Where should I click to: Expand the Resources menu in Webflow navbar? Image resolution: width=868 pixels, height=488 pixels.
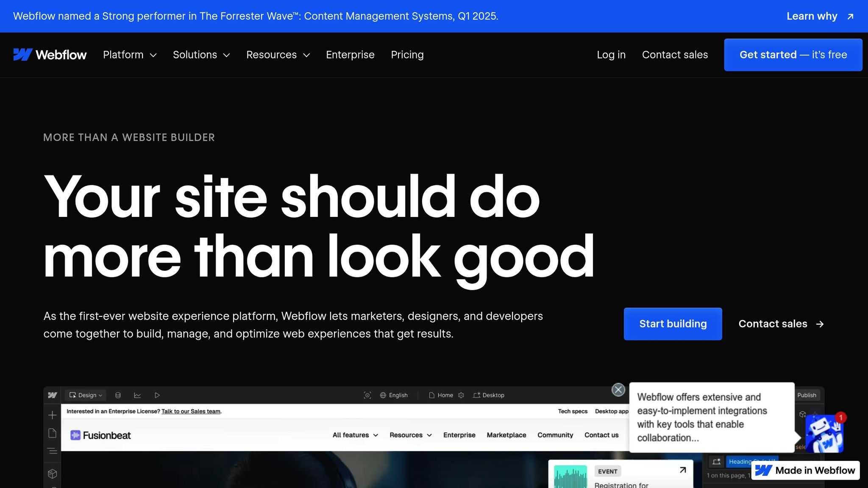[278, 55]
